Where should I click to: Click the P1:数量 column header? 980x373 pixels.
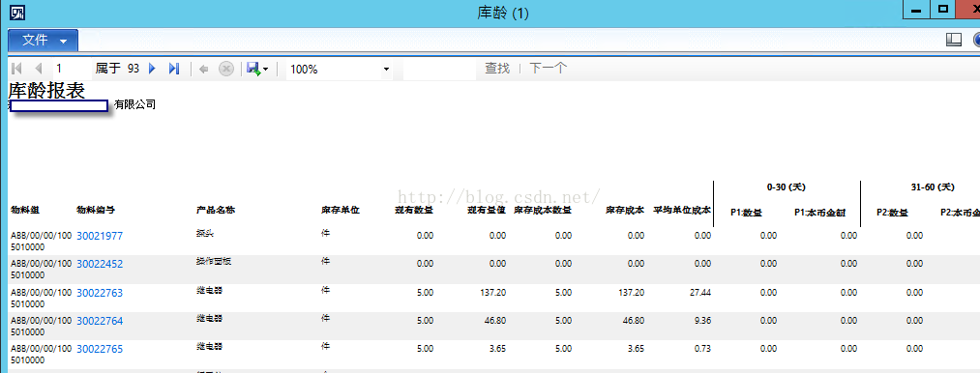pos(746,213)
